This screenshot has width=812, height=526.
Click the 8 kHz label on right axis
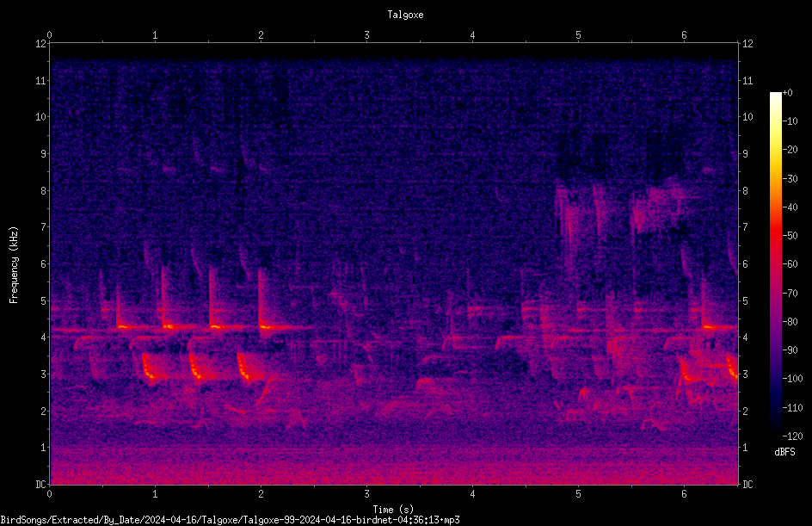click(x=745, y=191)
